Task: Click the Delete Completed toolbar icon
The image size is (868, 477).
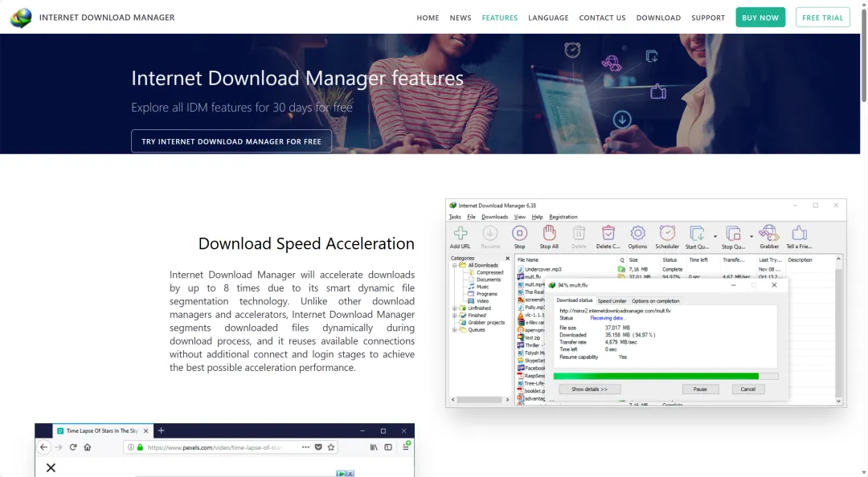Action: point(608,238)
